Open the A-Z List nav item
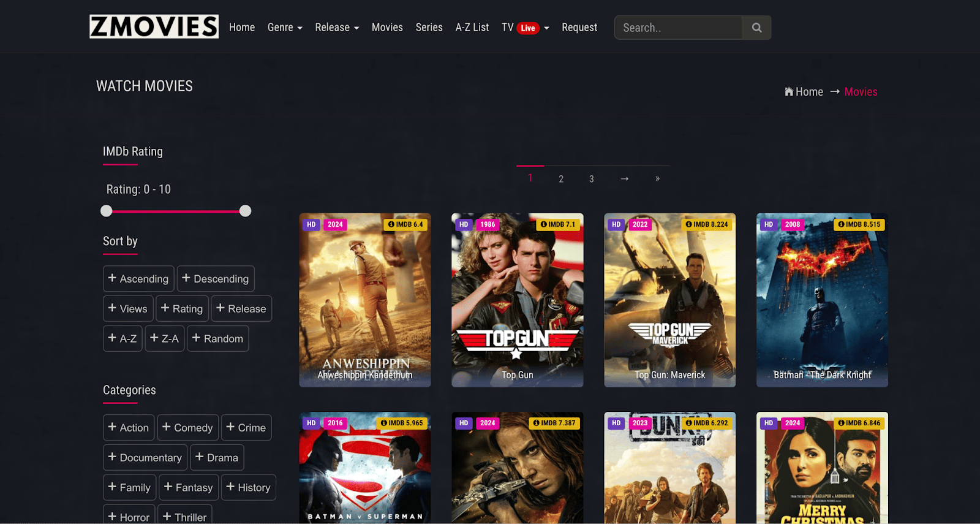 472,28
